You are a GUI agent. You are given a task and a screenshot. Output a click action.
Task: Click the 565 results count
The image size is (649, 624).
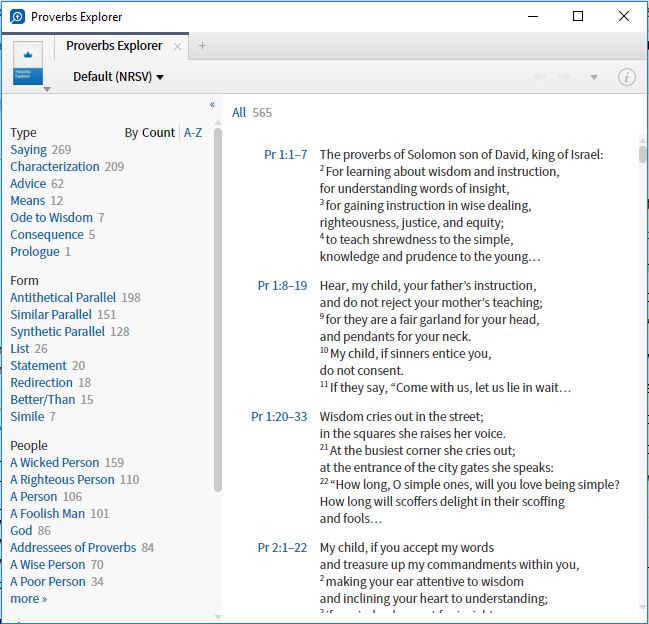tap(262, 113)
